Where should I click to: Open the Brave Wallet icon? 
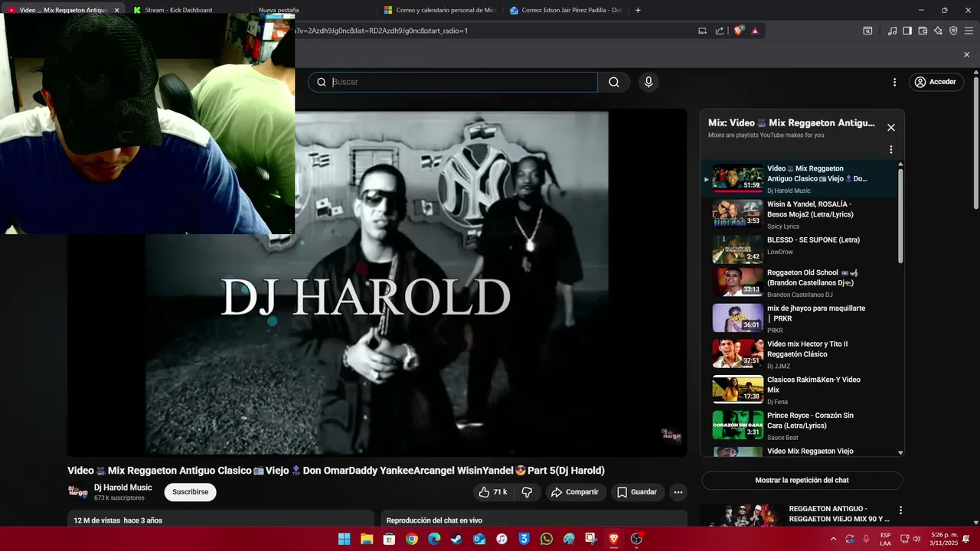(x=923, y=31)
